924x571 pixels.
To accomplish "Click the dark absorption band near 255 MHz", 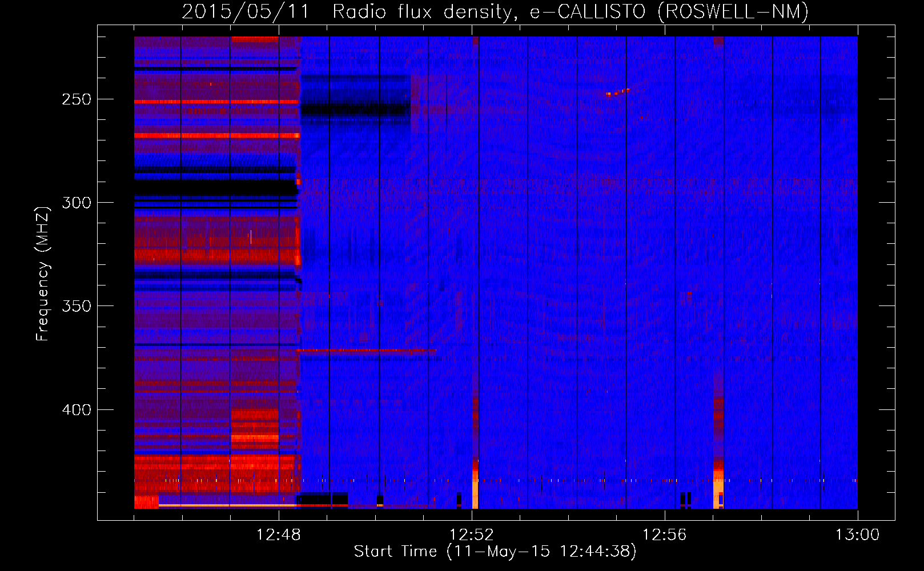I will point(356,109).
